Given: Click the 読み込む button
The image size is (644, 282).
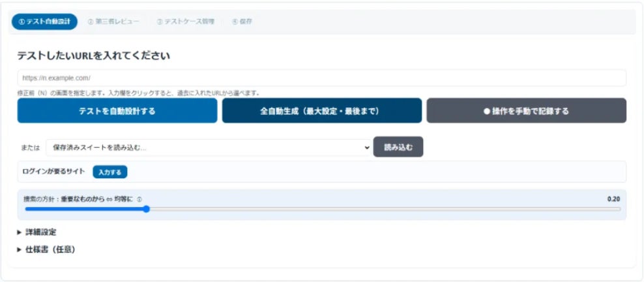Looking at the screenshot, I should pos(398,147).
